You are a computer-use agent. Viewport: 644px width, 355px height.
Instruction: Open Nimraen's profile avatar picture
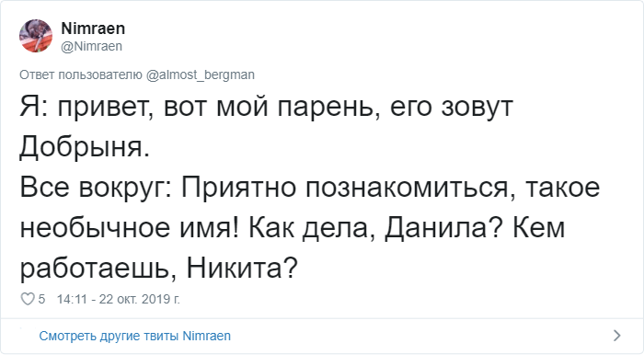click(36, 36)
